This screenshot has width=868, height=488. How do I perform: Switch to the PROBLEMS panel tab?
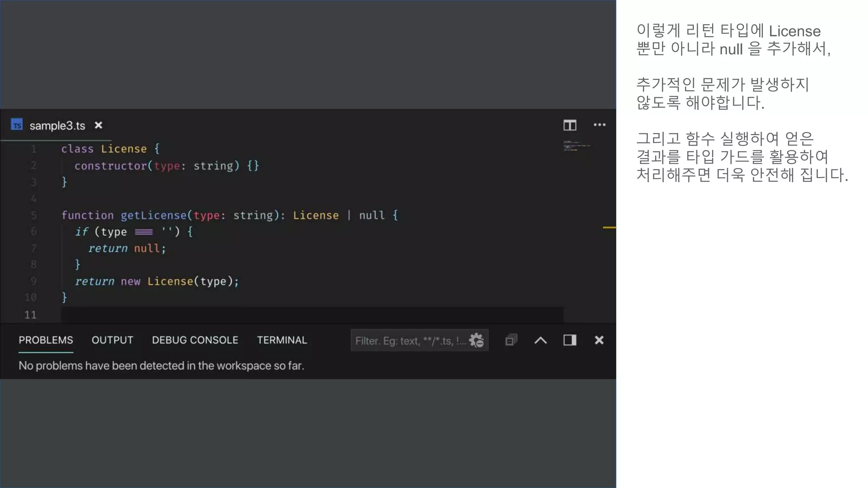point(46,340)
